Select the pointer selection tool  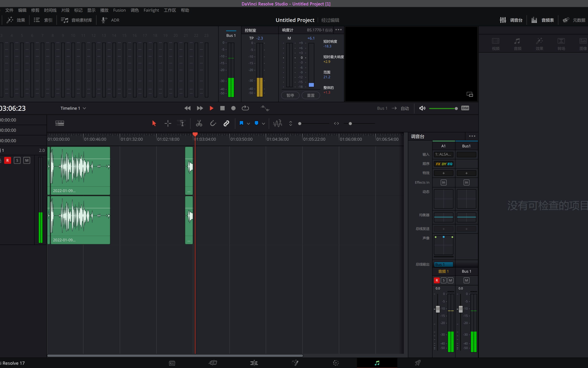154,123
